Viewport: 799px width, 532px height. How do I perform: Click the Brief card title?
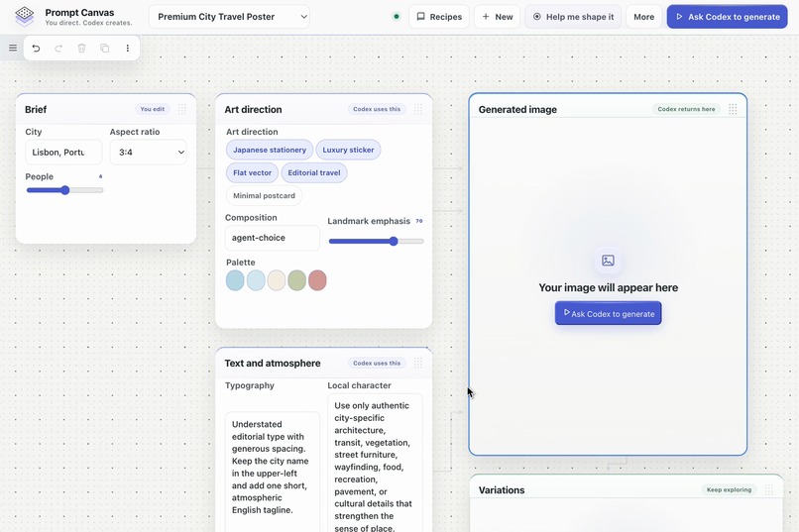[36, 109]
